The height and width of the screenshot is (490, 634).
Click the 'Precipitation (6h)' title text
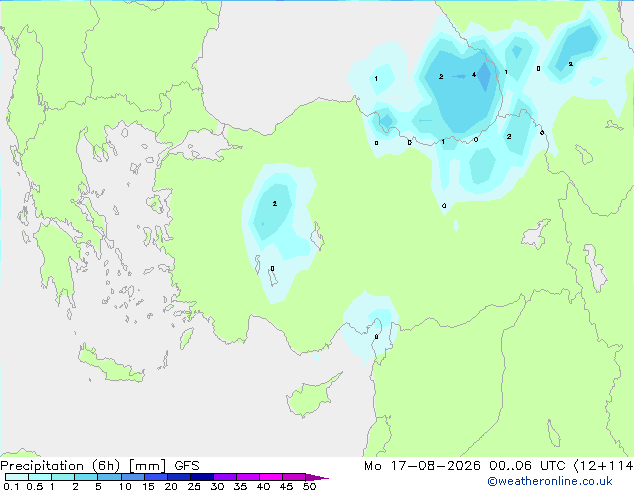click(60, 466)
